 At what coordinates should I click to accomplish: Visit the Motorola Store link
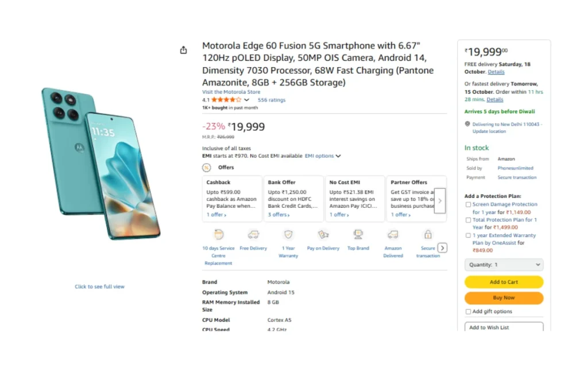pyautogui.click(x=231, y=92)
